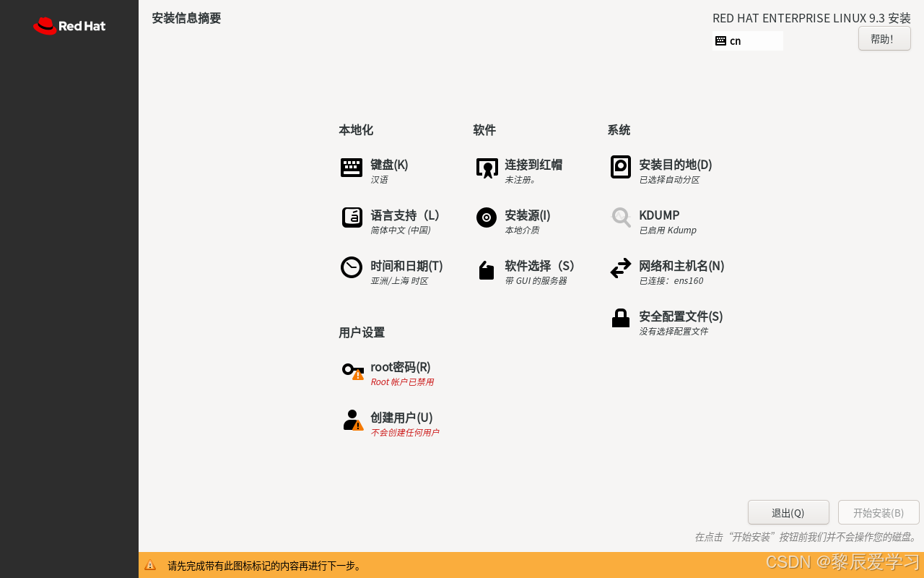The height and width of the screenshot is (578, 924).
Task: Click the 退出(Q) button
Action: 788,512
